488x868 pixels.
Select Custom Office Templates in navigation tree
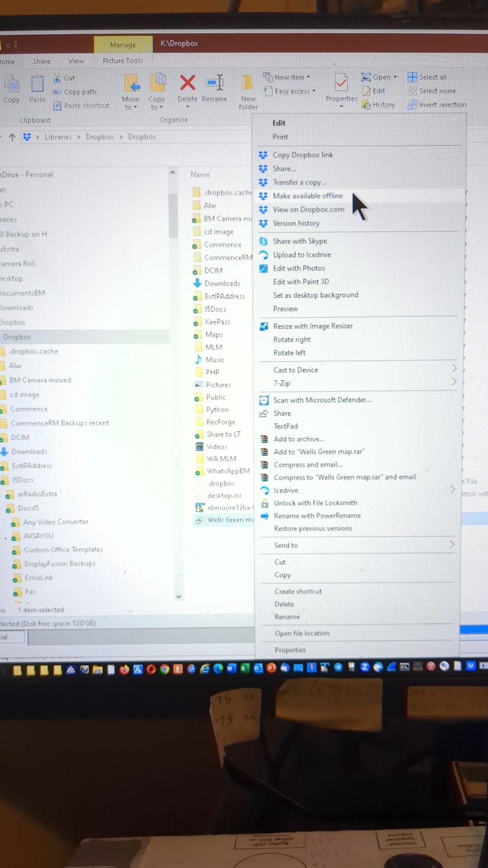pos(63,550)
